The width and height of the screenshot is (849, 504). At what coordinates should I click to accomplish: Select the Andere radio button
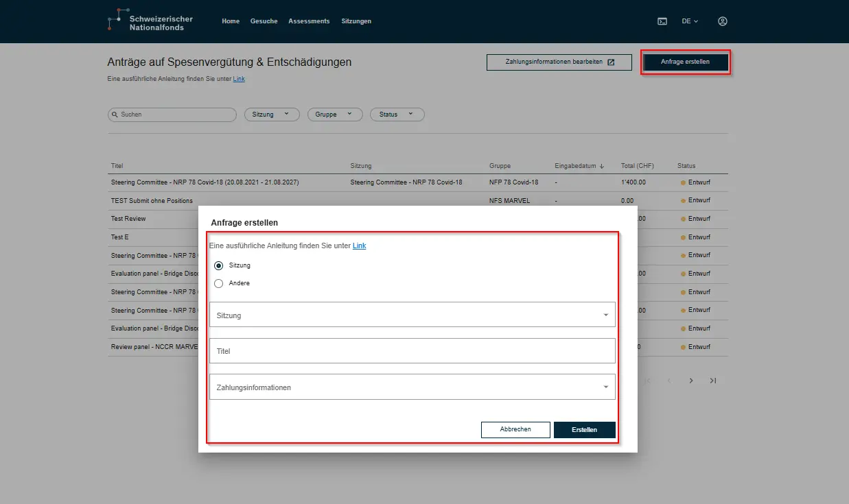[x=219, y=283]
